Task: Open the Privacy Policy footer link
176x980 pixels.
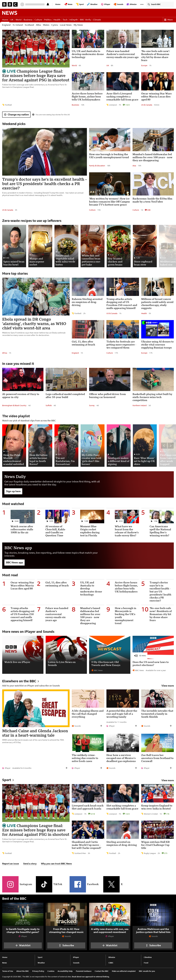Action: click(38, 971)
